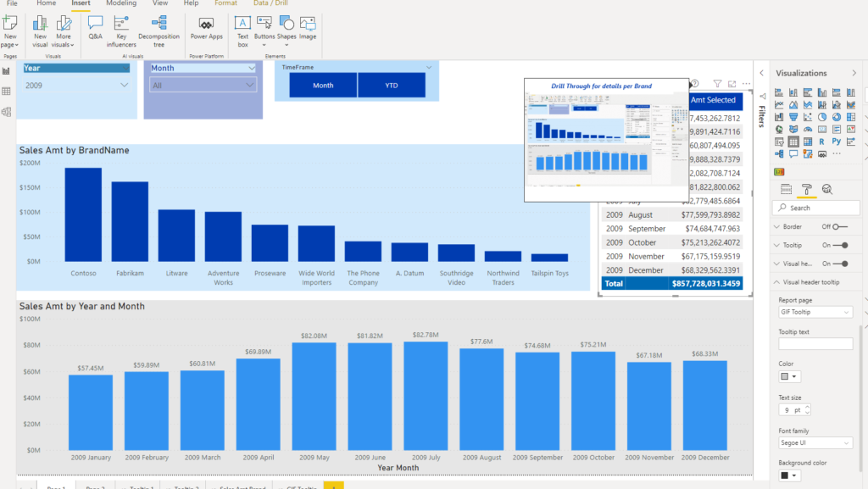Collapse the Visual header tooltip section
Viewport: 868px width, 489px height.
[776, 282]
